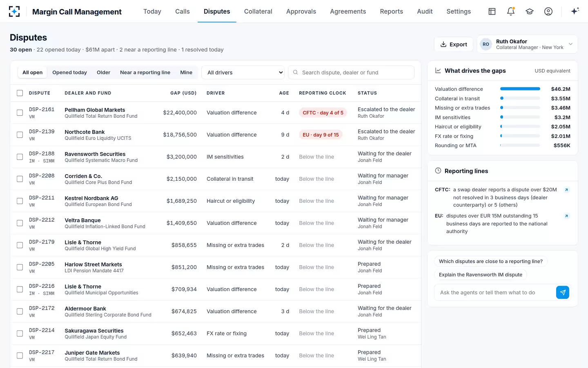Click the Export button

(x=454, y=44)
